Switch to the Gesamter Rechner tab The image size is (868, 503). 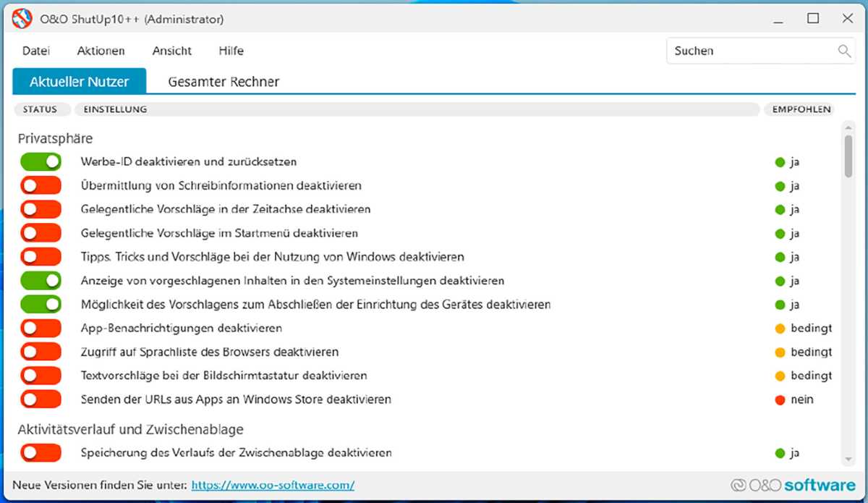pos(222,81)
